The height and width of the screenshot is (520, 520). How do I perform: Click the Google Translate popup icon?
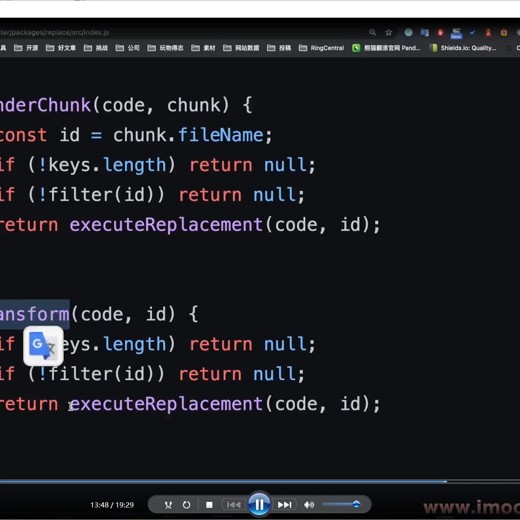coord(43,346)
